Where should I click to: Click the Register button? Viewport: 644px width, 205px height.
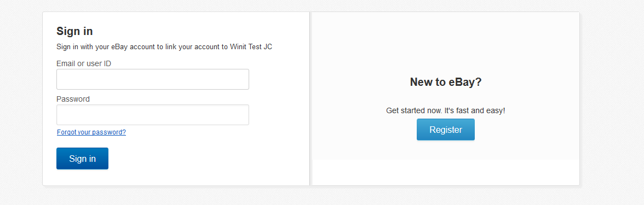(446, 130)
